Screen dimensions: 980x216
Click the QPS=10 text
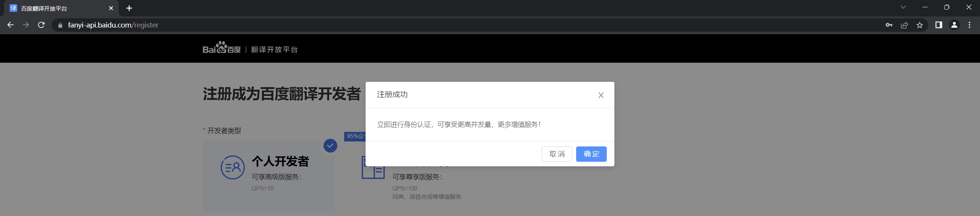(x=263, y=188)
